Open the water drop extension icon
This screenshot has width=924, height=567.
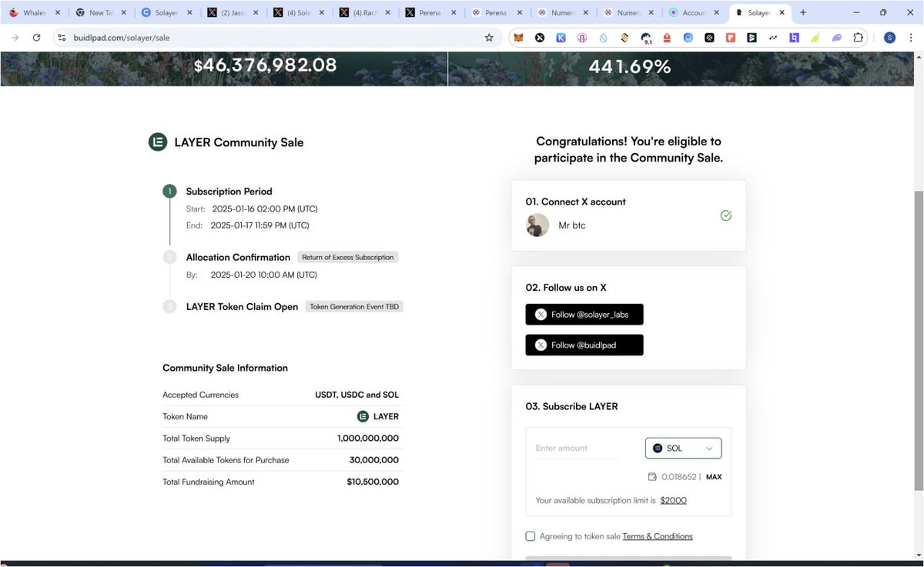coord(604,38)
